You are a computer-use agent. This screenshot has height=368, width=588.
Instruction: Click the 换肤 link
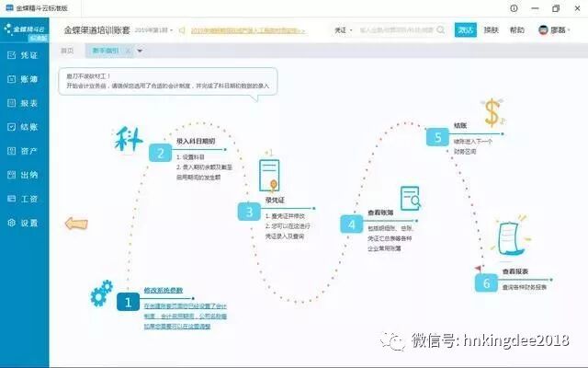(491, 30)
